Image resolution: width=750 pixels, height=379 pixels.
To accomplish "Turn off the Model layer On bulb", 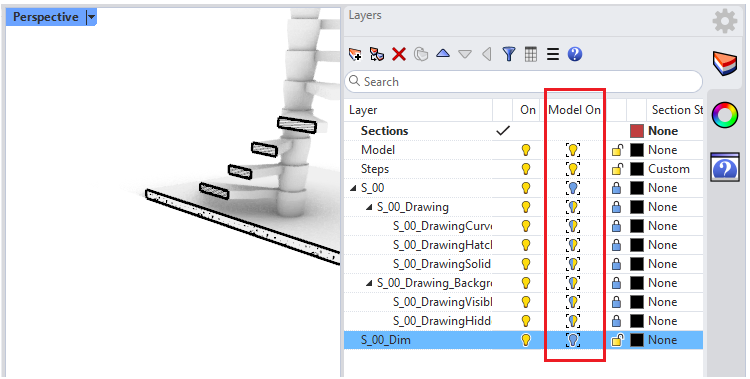I will 526,150.
